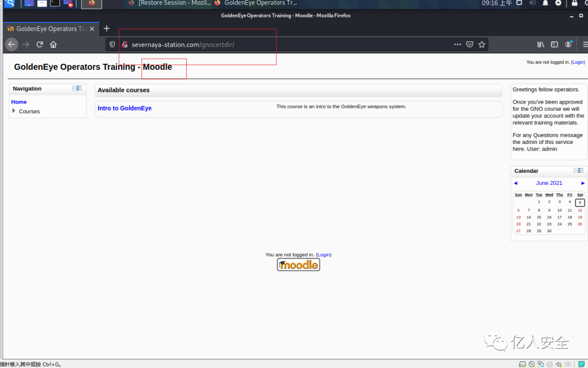Toggle the Firefox sidebar view
The image size is (588, 368).
[554, 44]
